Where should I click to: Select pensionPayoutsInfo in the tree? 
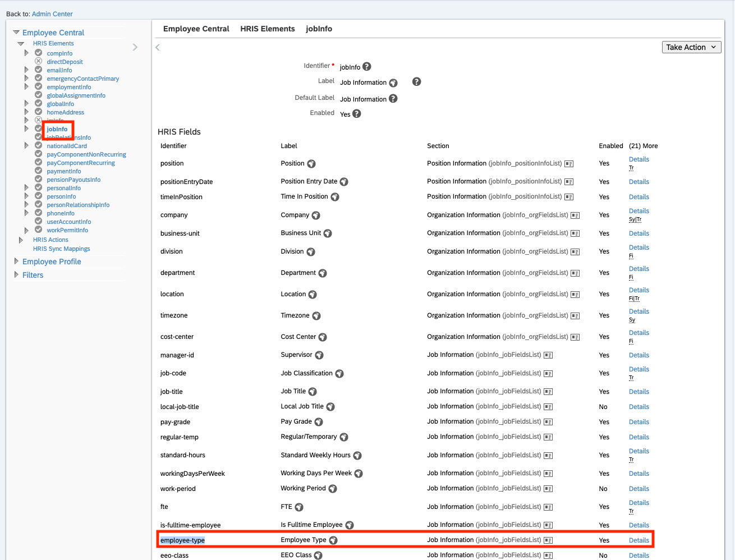[74, 180]
